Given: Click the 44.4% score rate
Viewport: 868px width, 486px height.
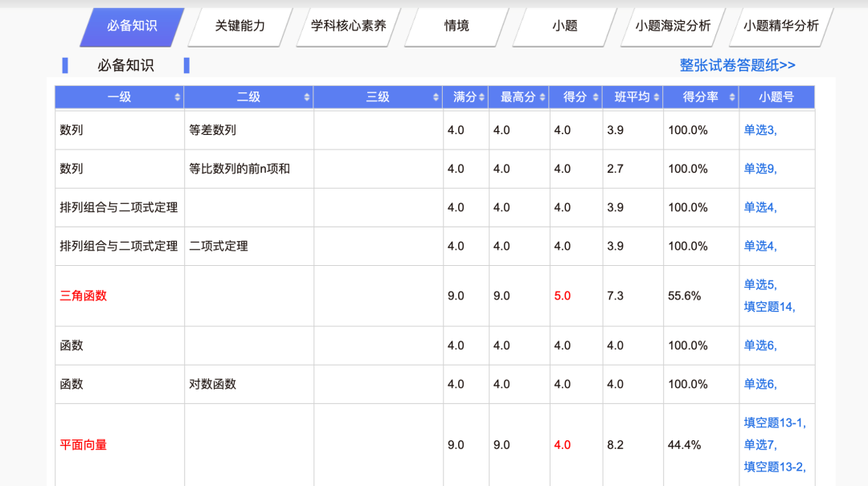Looking at the screenshot, I should pos(684,445).
